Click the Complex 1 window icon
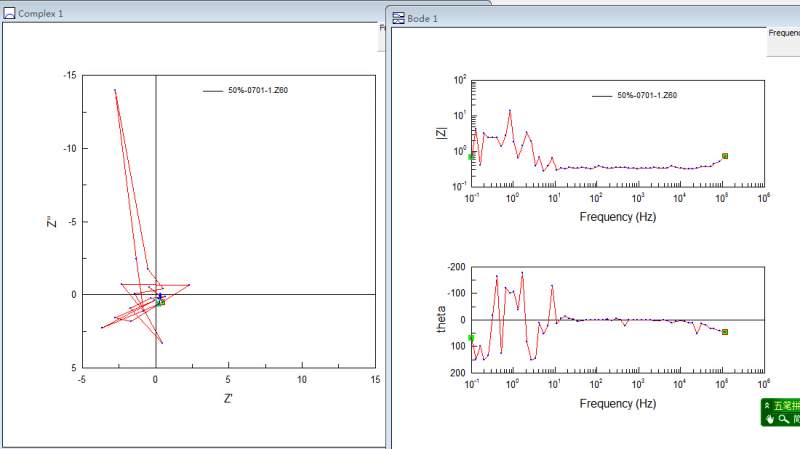Image resolution: width=800 pixels, height=449 pixels. [x=9, y=13]
